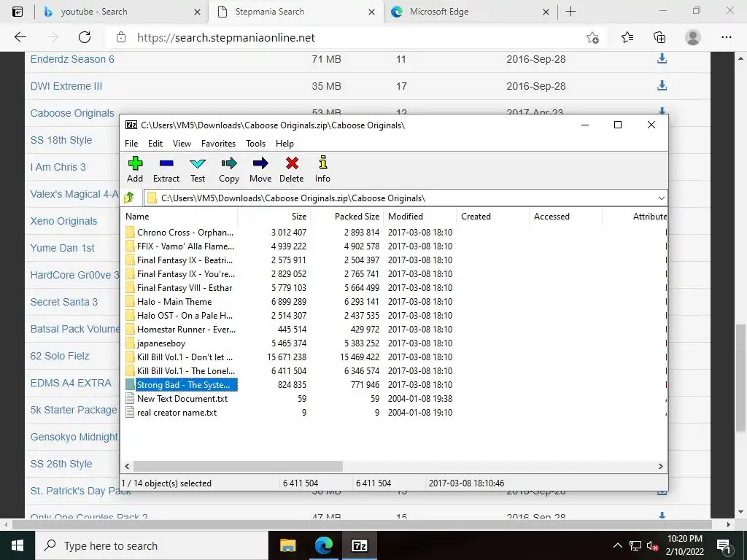Open the Favorites list in Edge
The width and height of the screenshot is (747, 560).
point(627,37)
